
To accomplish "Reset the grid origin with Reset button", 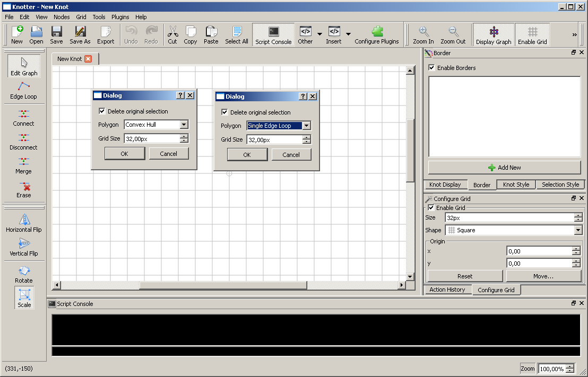I will tap(465, 276).
